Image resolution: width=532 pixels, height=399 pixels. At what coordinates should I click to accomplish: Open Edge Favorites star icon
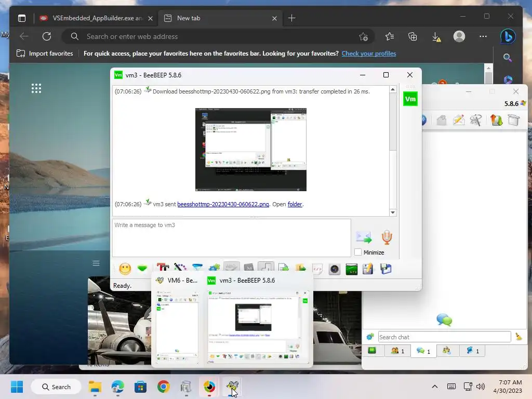pos(390,36)
